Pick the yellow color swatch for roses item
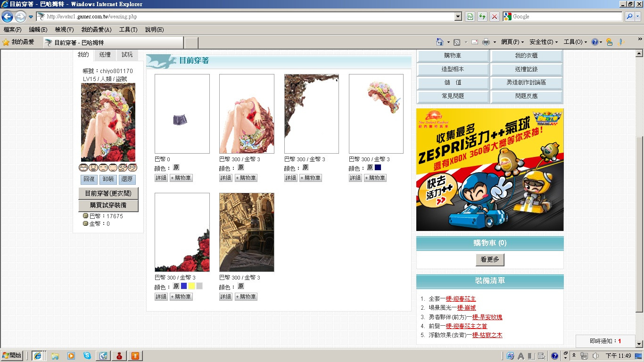 tap(191, 286)
